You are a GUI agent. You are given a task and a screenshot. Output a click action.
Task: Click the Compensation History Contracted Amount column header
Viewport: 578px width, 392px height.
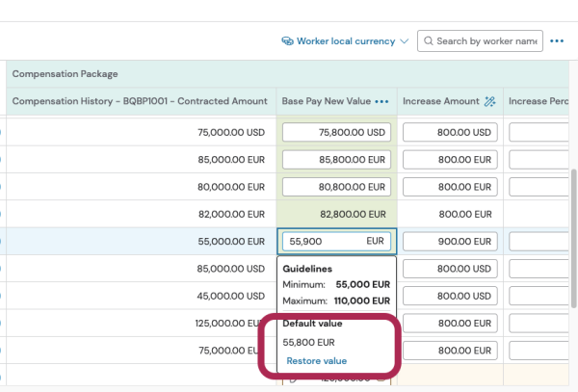click(140, 101)
